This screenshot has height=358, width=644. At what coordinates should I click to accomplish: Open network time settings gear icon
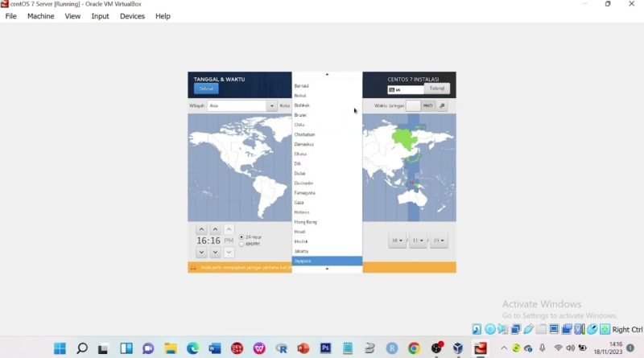coord(442,106)
